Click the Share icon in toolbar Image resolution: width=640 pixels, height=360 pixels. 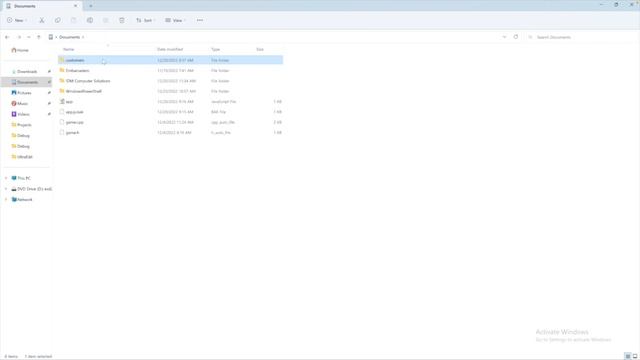[x=106, y=20]
